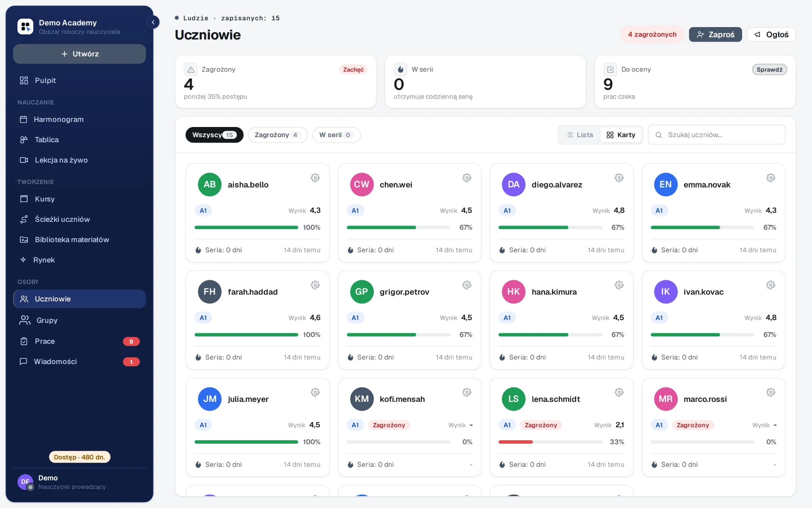Select Uczniowie in the sidebar
The width and height of the screenshot is (812, 508).
click(80, 299)
